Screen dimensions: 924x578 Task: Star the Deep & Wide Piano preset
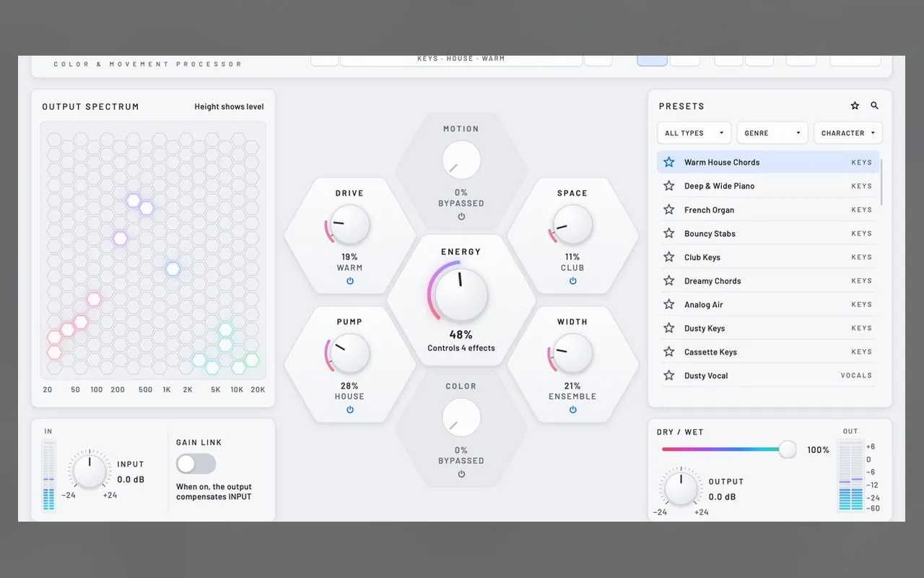pyautogui.click(x=669, y=186)
